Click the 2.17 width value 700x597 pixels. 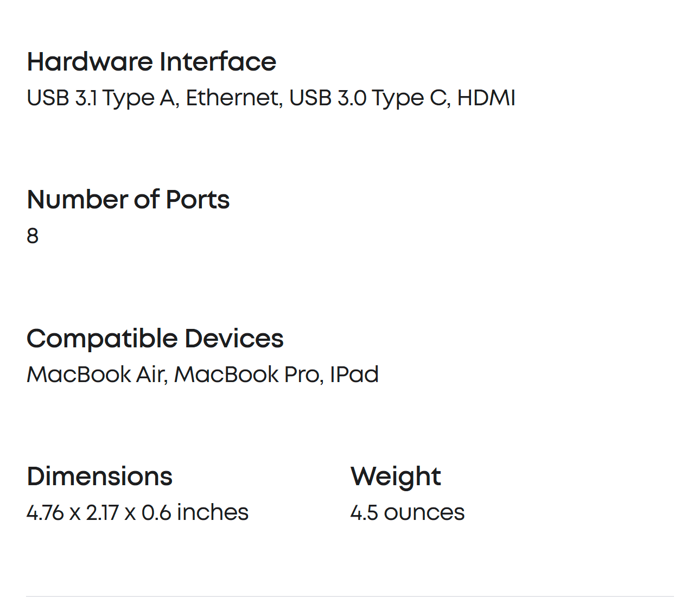(102, 513)
